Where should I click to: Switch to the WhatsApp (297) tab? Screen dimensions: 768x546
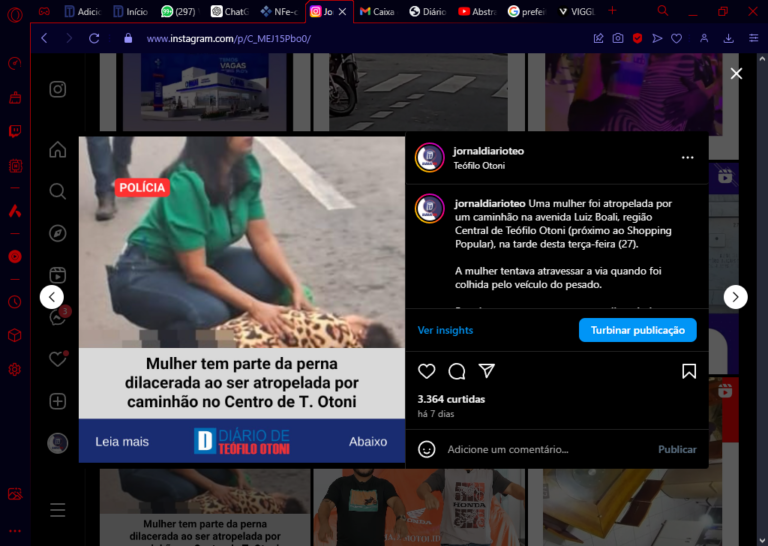180,11
